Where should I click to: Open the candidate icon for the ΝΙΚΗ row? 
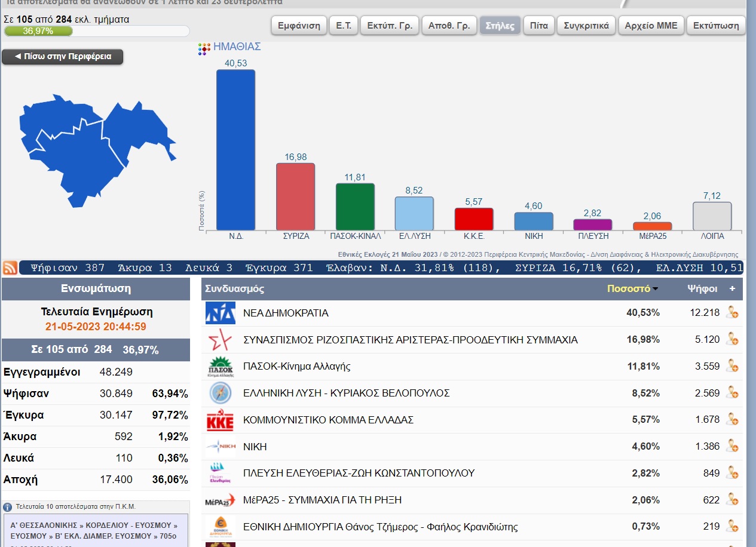731,447
